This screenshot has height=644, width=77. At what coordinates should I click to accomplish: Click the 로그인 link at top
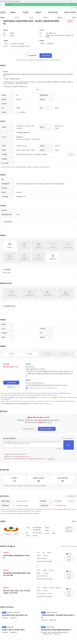click(72, 8)
